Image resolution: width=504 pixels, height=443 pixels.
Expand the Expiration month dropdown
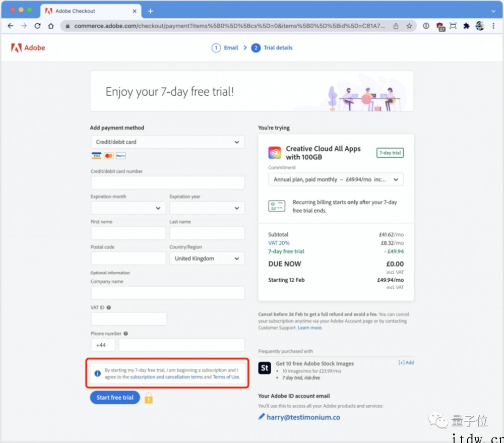(x=128, y=208)
